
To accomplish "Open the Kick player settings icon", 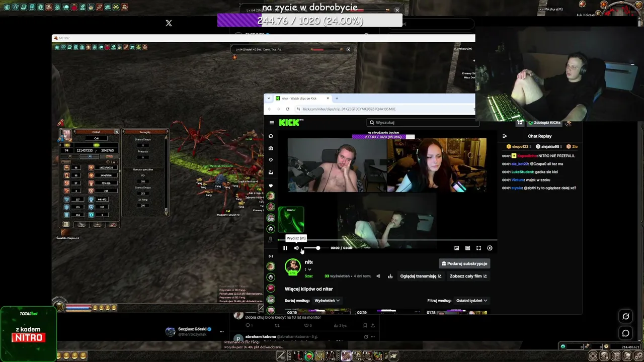I will pyautogui.click(x=490, y=248).
